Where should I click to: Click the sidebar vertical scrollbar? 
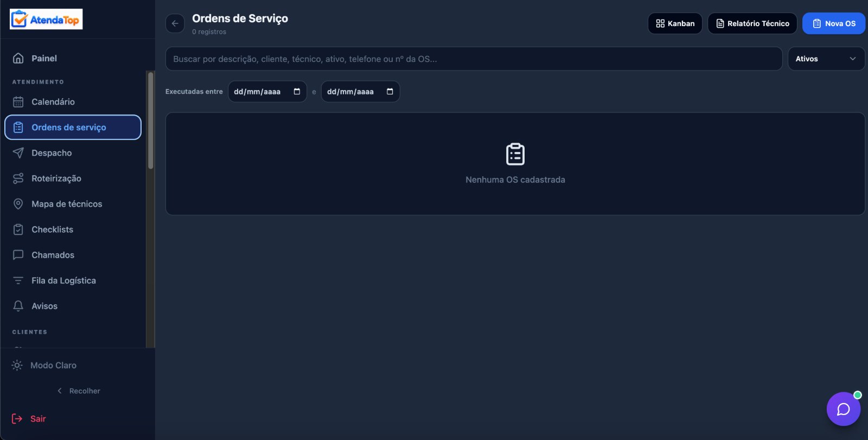(151, 120)
